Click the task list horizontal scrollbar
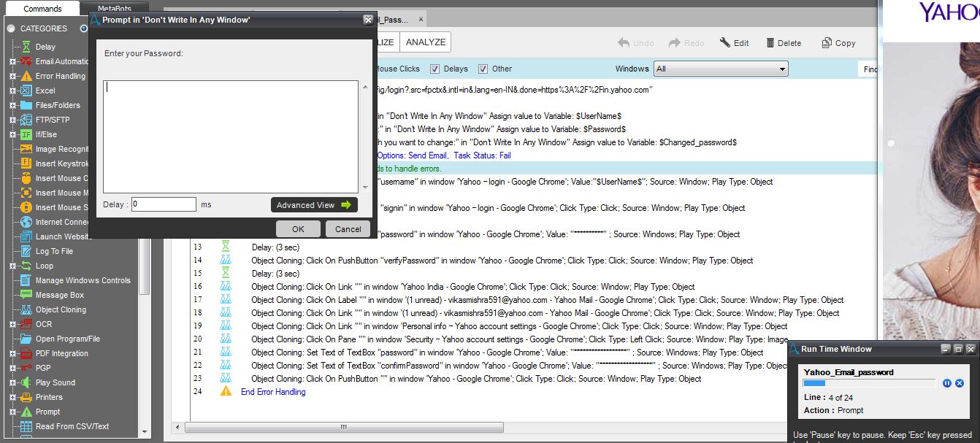Image resolution: width=980 pixels, height=443 pixels. pos(343,427)
